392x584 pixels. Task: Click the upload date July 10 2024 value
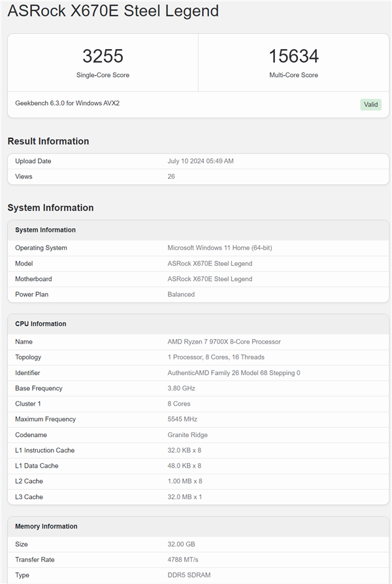[201, 161]
